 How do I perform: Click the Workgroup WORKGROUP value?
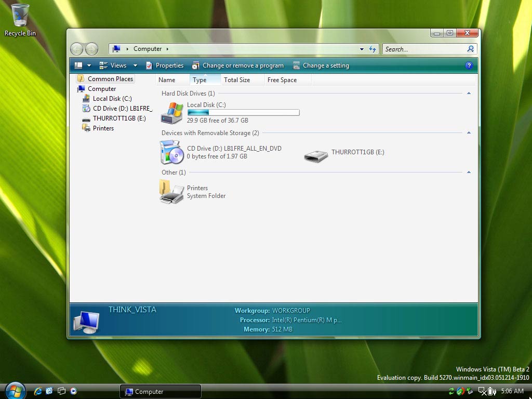click(x=291, y=311)
